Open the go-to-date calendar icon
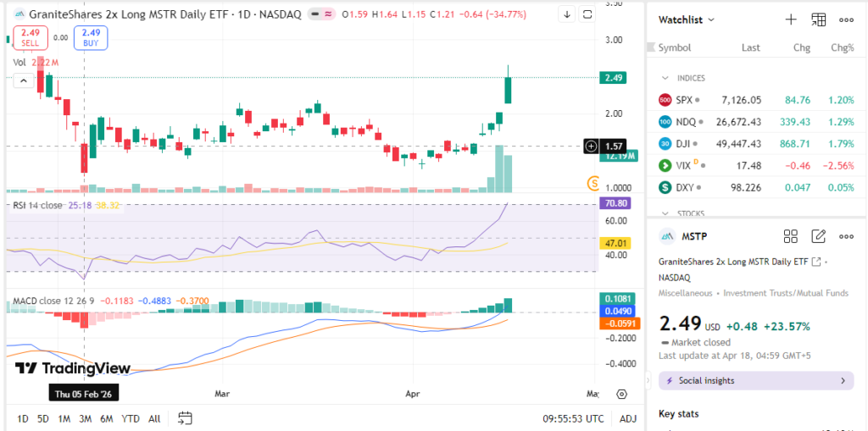This screenshot has height=431, width=868. pos(185,417)
